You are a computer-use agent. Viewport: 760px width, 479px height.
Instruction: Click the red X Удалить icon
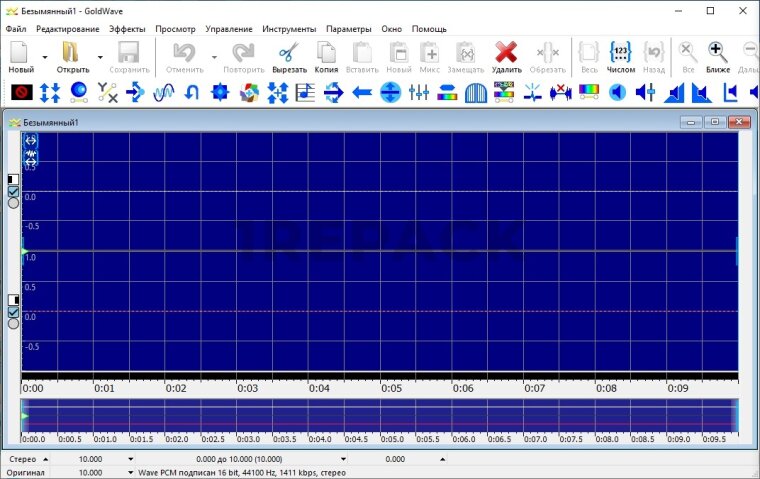tap(506, 54)
